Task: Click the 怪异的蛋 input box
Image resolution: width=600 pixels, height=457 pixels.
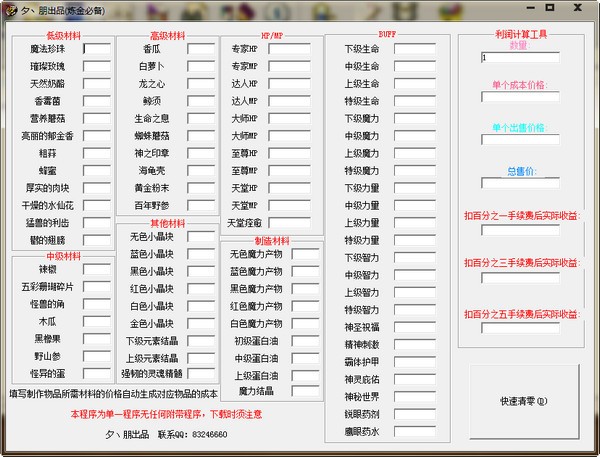Action: tap(97, 374)
